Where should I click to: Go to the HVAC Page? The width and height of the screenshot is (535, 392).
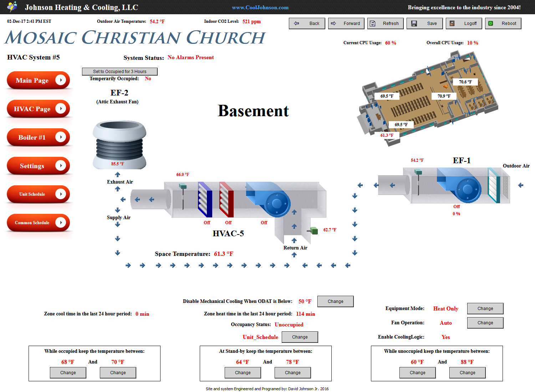click(x=38, y=109)
